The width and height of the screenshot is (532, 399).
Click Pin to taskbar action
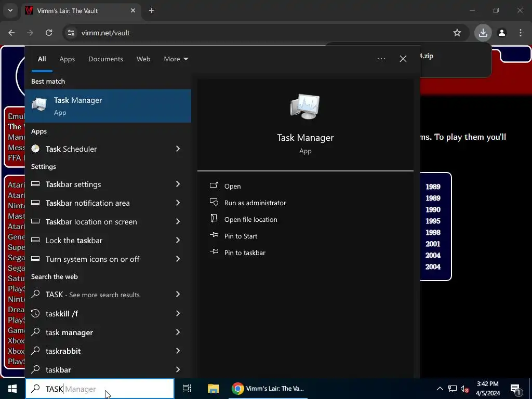[x=245, y=252]
